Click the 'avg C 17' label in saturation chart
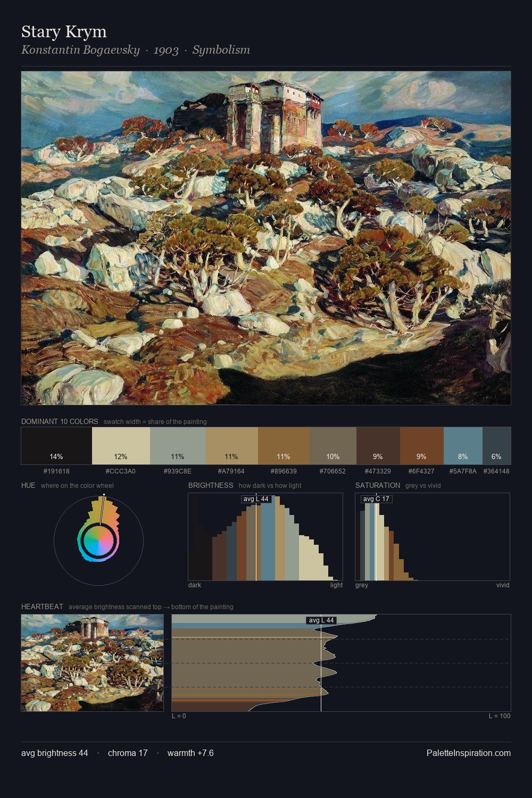 tap(376, 499)
